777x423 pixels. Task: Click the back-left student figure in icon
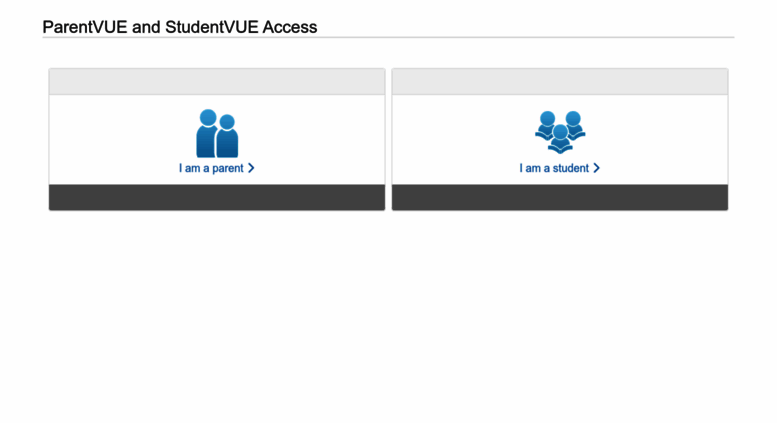[546, 125]
